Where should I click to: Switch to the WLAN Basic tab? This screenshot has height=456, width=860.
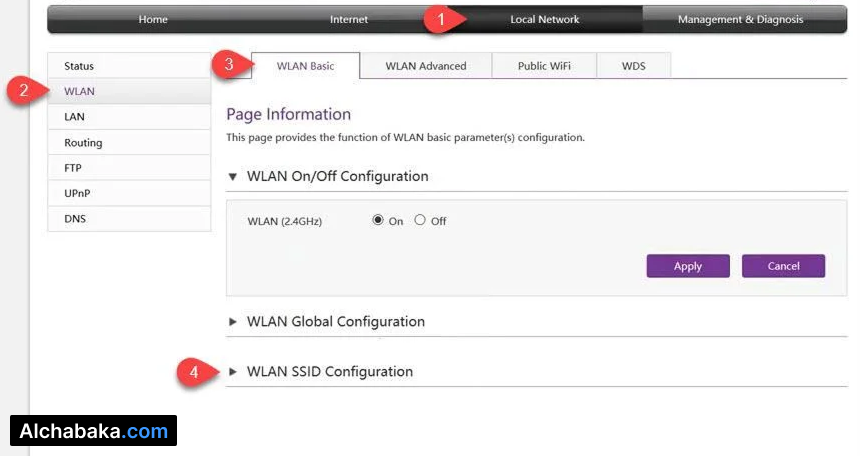tap(305, 66)
